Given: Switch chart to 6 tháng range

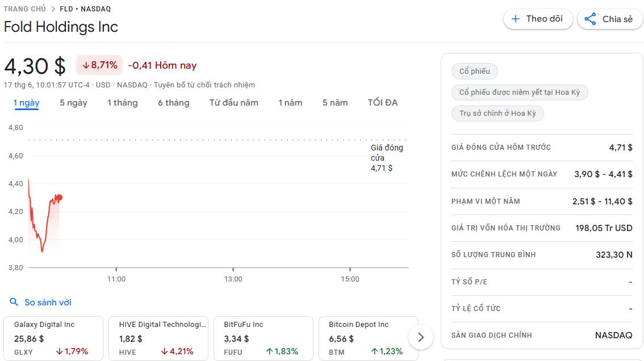Looking at the screenshot, I should [x=173, y=103].
